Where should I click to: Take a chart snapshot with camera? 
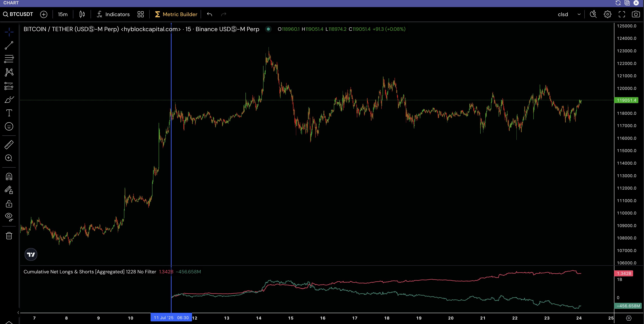(636, 14)
